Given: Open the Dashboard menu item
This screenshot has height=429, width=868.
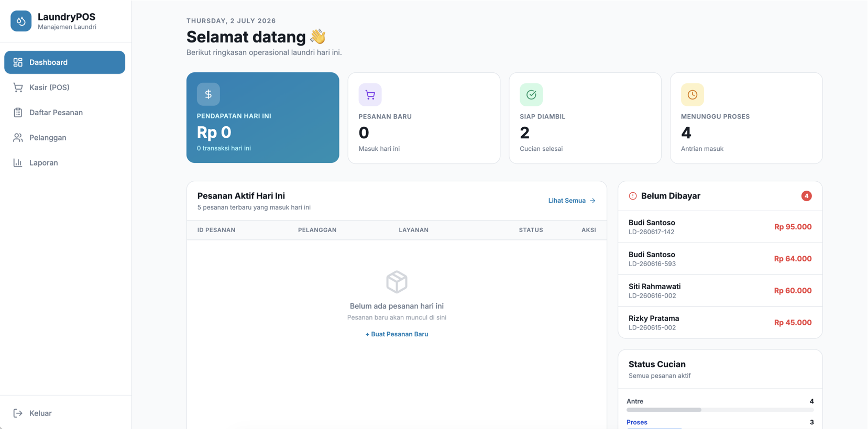Looking at the screenshot, I should pos(65,62).
